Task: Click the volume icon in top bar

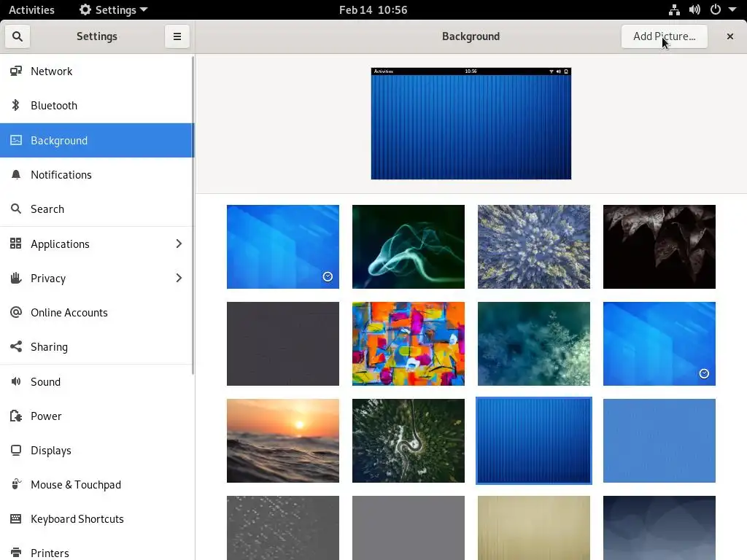Action: (x=694, y=9)
